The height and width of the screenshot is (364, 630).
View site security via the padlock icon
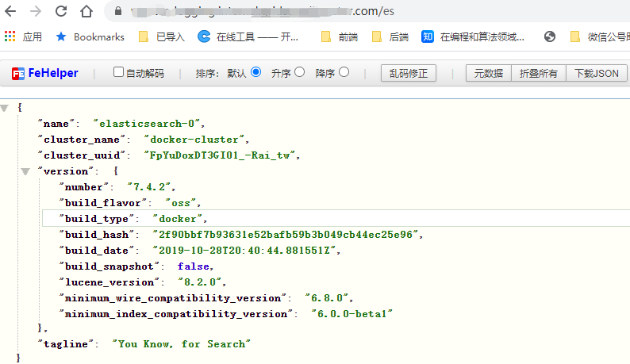coord(118,11)
